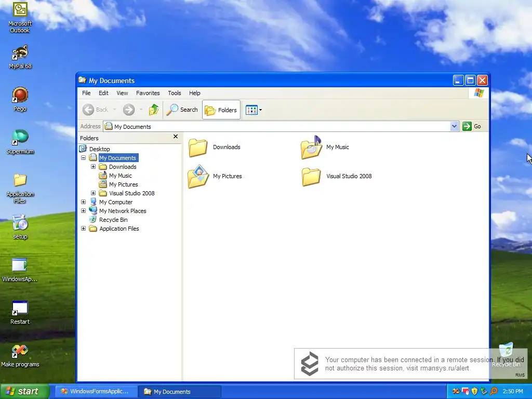Viewport: 532px width, 399px height.
Task: Open Search with magnifier button
Action: 182,110
